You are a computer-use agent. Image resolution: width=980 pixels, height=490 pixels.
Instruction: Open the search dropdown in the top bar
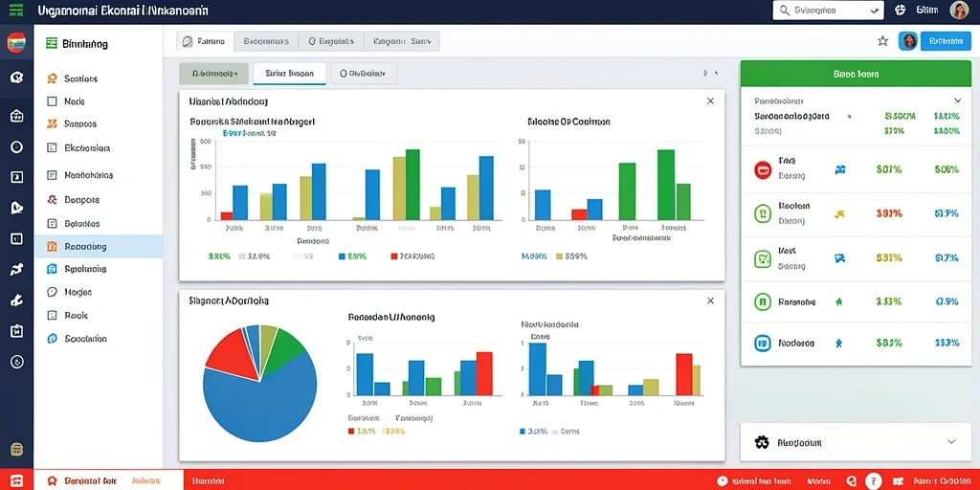point(828,10)
